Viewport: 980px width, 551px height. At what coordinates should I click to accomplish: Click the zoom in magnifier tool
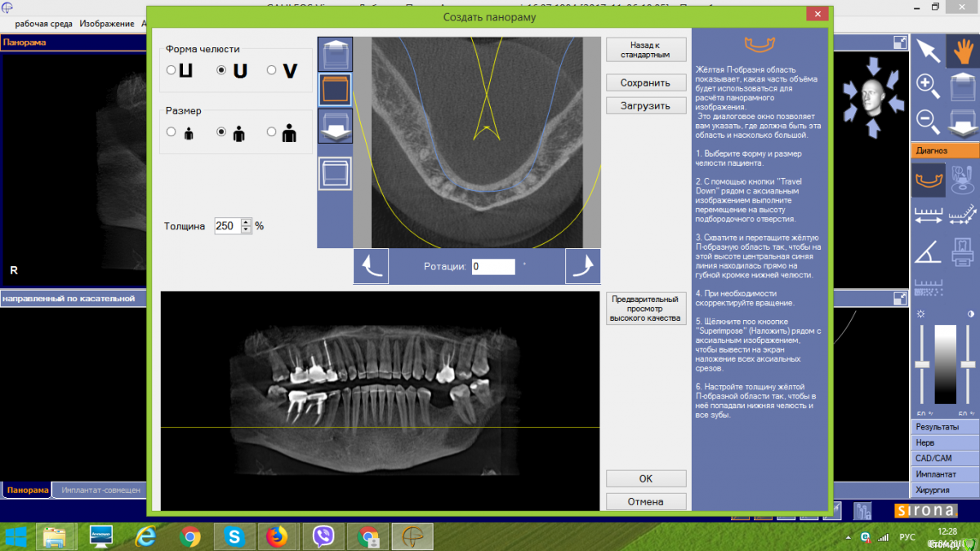[928, 84]
